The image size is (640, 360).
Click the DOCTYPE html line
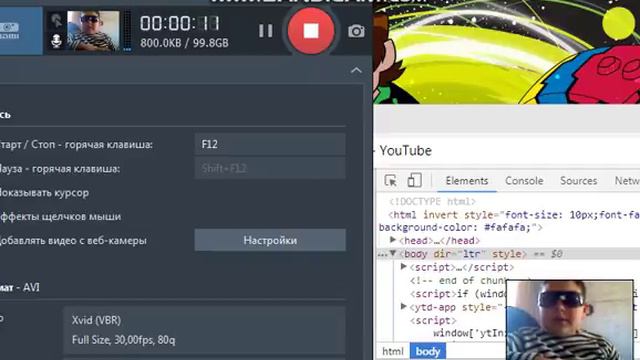pyautogui.click(x=432, y=202)
